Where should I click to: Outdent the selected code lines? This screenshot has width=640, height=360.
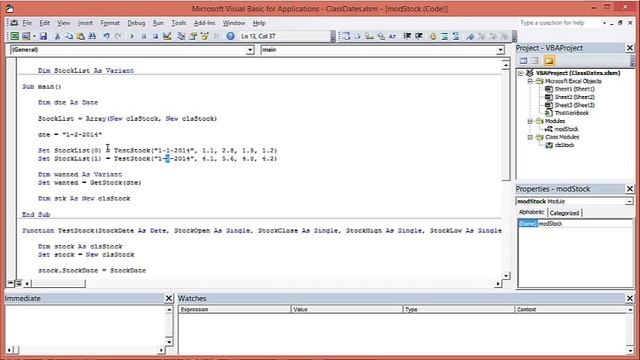[x=418, y=36]
